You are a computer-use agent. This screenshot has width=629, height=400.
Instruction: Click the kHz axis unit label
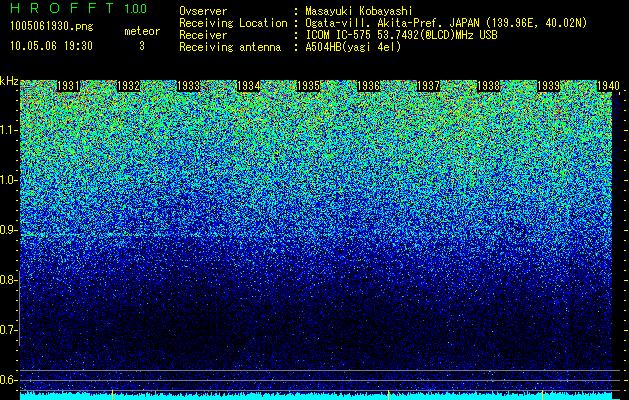tap(9, 81)
